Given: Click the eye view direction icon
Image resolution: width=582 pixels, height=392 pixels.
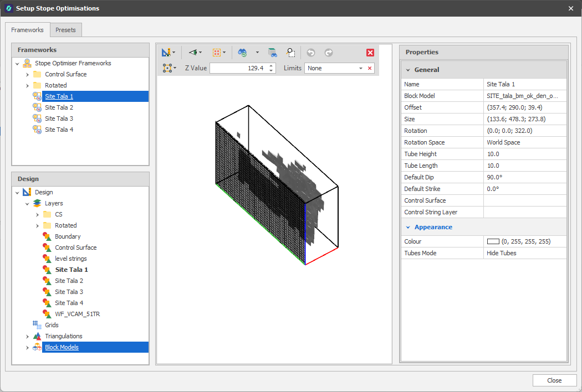Looking at the screenshot, I should [x=193, y=52].
